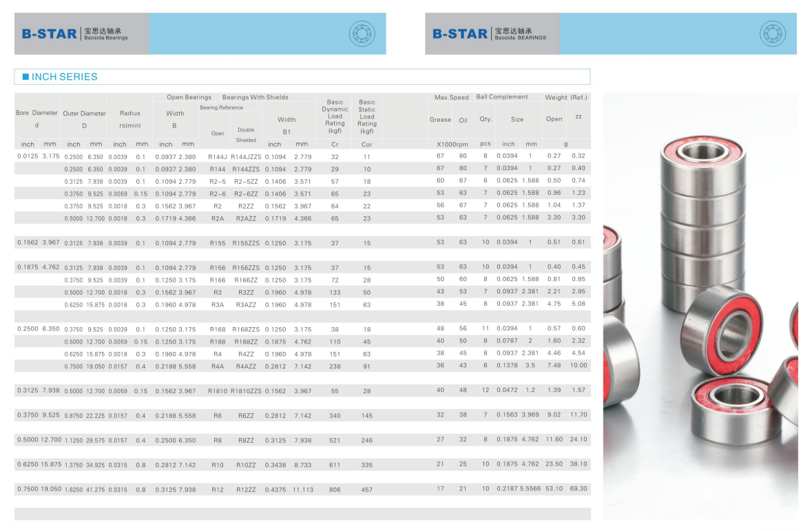Click the bearing icon in the right header
Screen dimensions: 812x531
[x=772, y=34]
